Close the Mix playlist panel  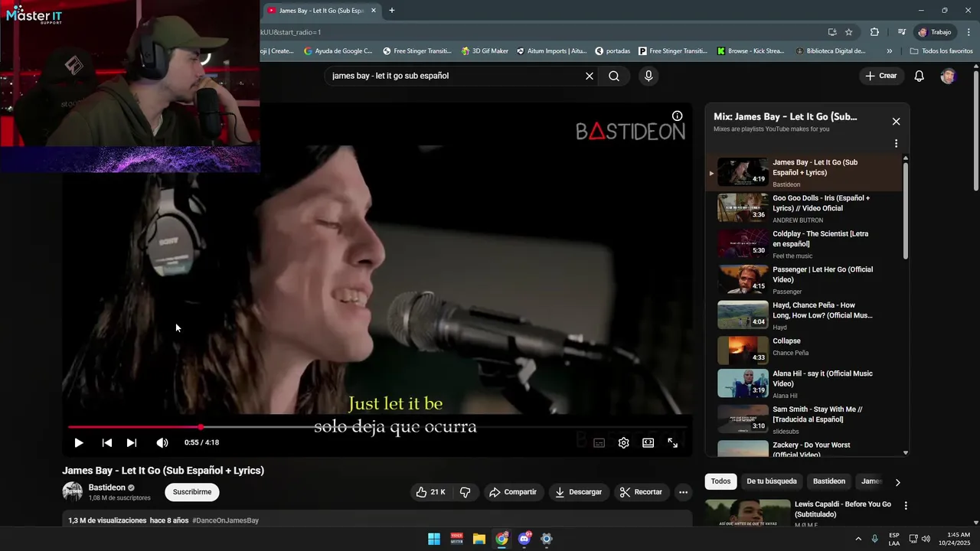click(896, 121)
